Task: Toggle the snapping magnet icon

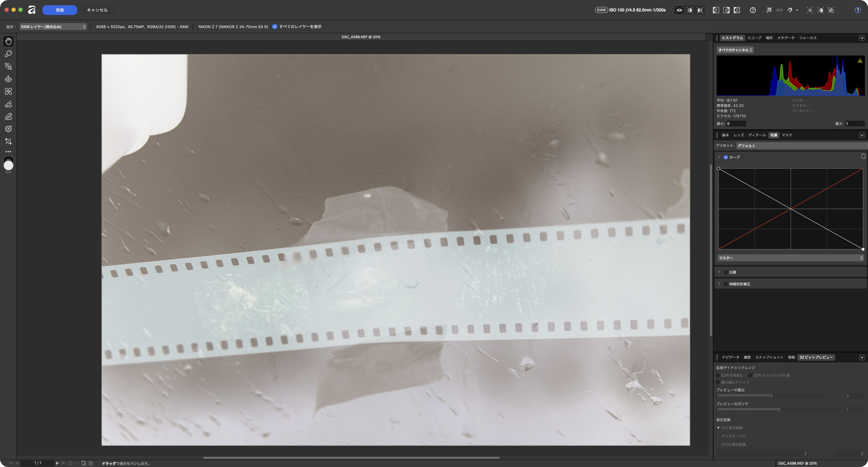Action: click(790, 10)
